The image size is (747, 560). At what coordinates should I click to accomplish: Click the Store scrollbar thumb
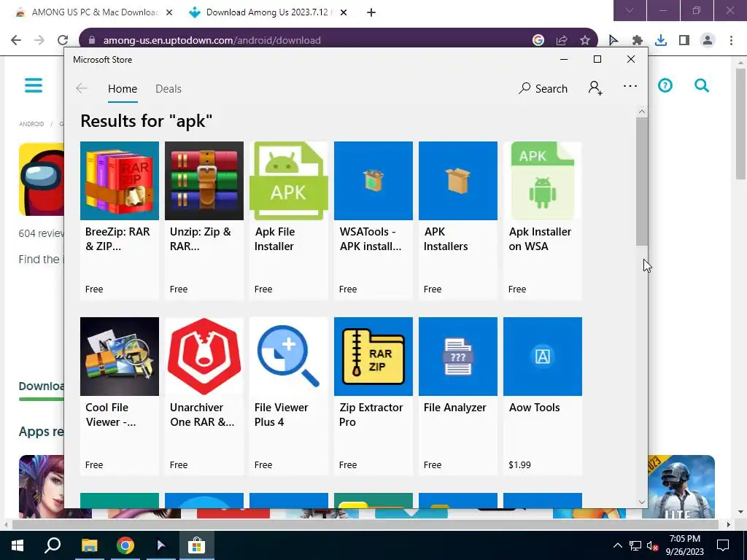[x=642, y=182]
